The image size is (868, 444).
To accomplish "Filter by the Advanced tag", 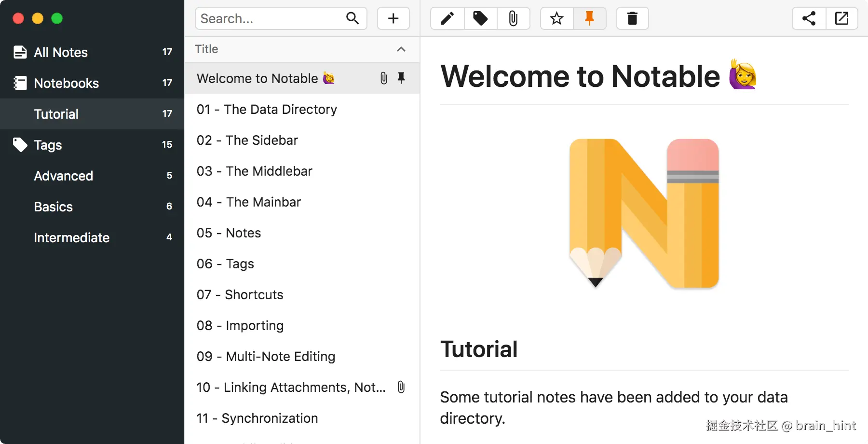I will coord(92,176).
